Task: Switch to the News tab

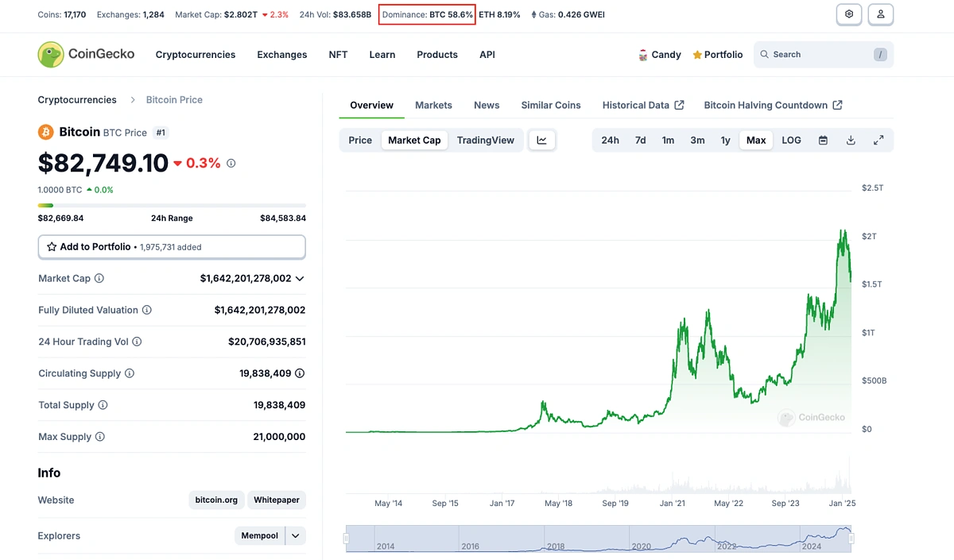Action: click(x=487, y=105)
